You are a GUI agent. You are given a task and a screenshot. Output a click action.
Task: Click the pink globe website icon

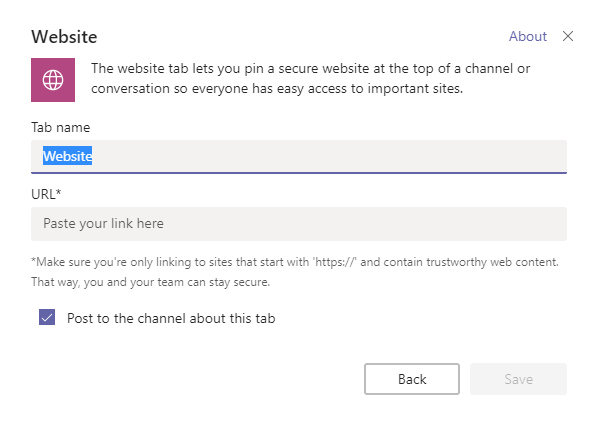[x=53, y=80]
